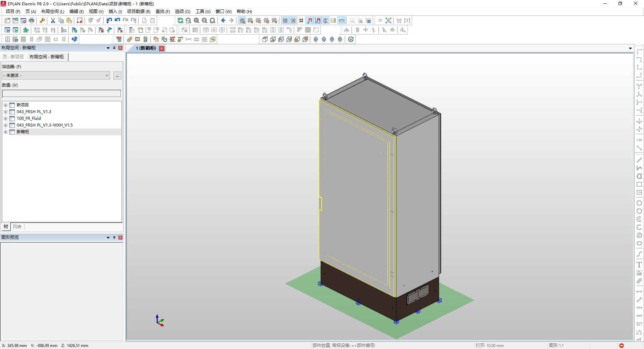This screenshot has height=349, width=644.
Task: Select the zoom 100% magnifier tool
Action: click(x=213, y=20)
